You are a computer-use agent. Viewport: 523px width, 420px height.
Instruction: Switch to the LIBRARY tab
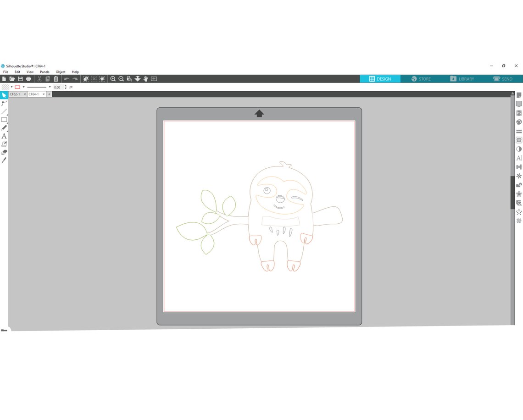click(462, 79)
